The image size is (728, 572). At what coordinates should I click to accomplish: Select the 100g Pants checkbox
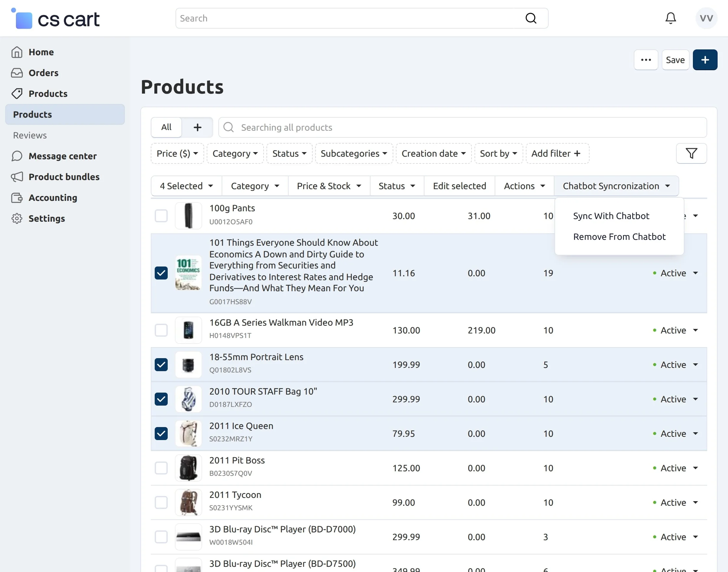(x=161, y=216)
